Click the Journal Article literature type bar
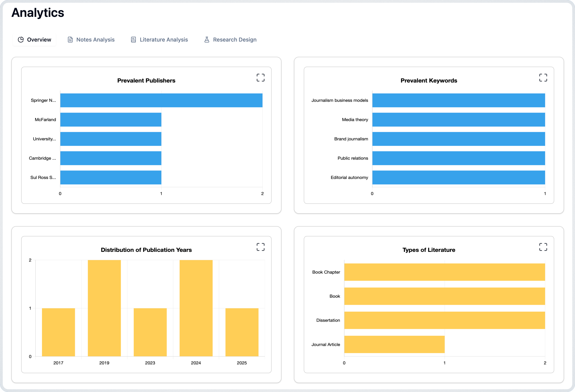Screen dimensions: 575x392 tap(394, 344)
